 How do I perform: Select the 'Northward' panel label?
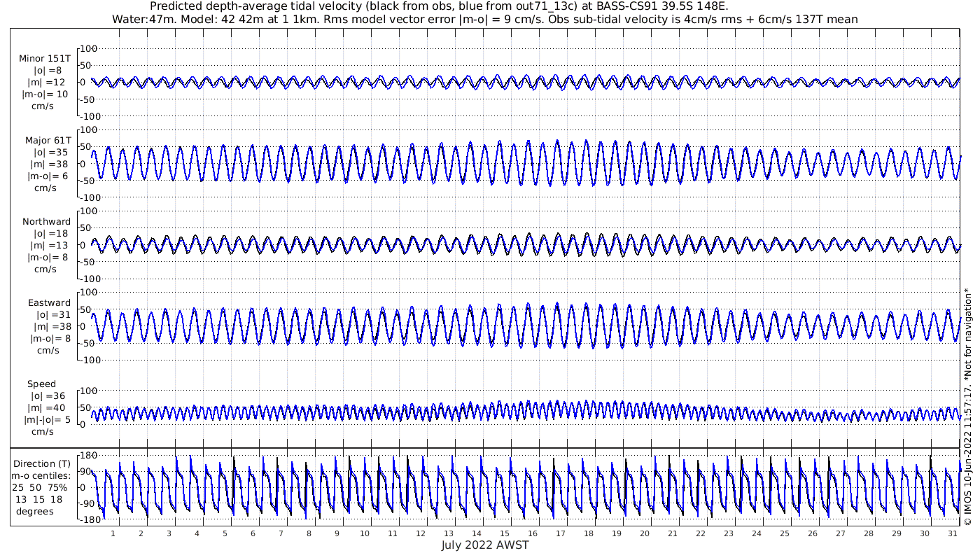click(46, 221)
